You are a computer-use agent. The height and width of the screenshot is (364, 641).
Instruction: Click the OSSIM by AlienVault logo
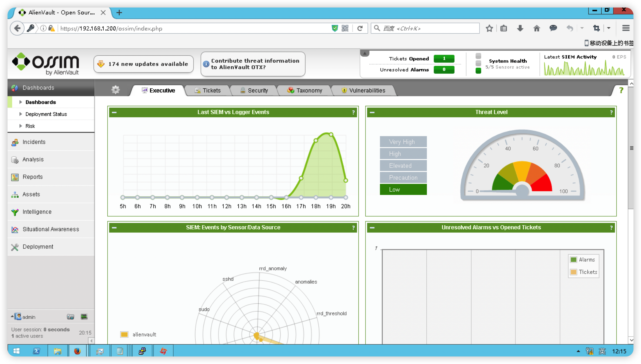46,64
